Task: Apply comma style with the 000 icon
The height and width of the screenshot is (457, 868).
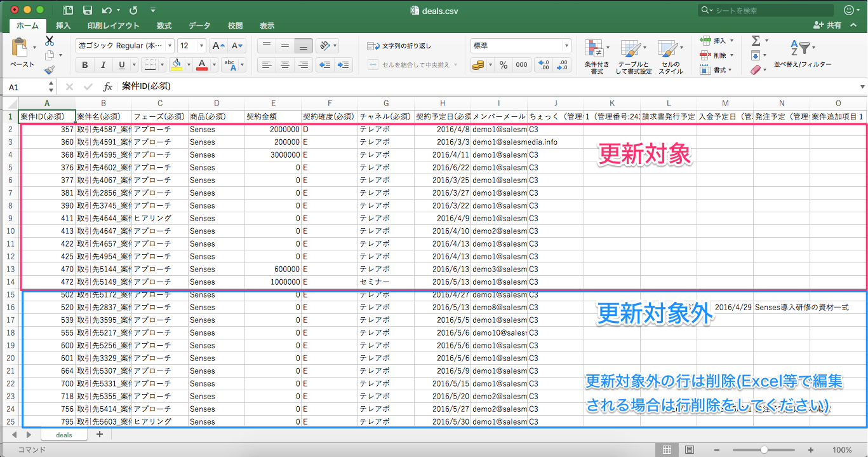Action: 521,65
